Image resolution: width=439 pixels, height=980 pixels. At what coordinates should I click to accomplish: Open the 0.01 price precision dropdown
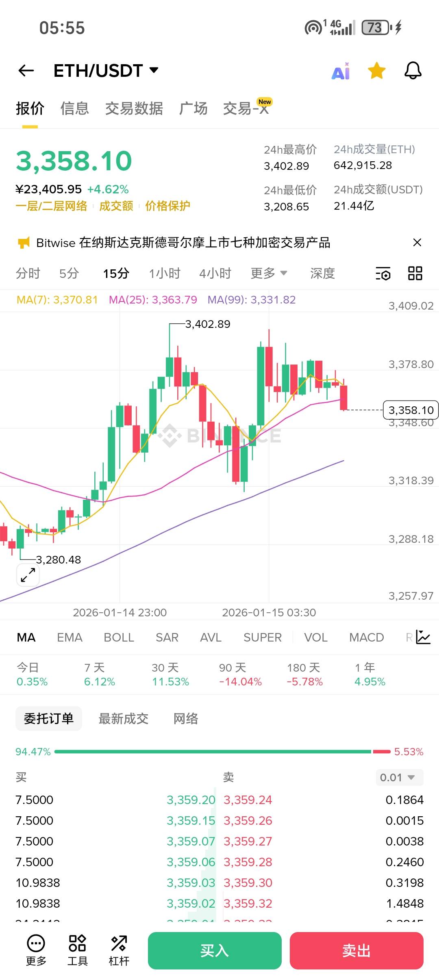(399, 777)
